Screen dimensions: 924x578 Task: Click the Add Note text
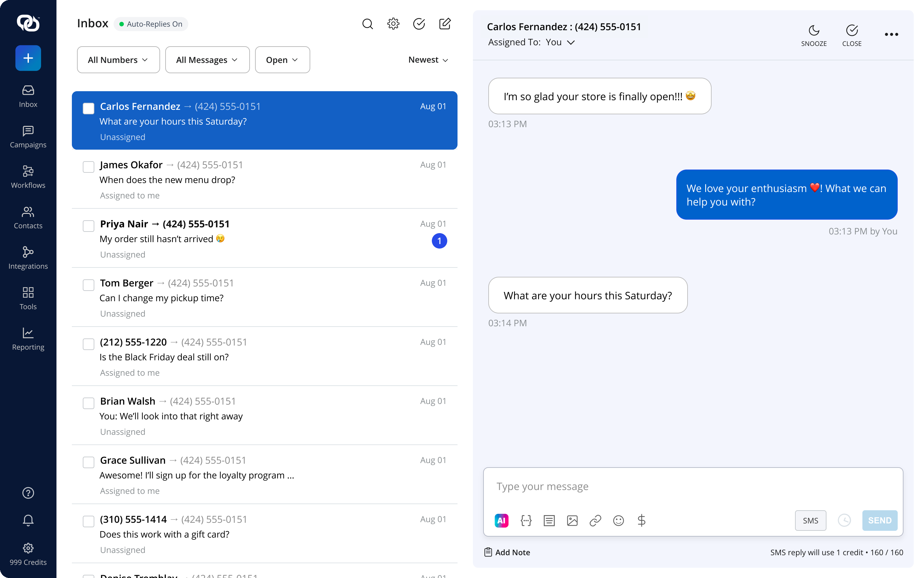click(512, 552)
